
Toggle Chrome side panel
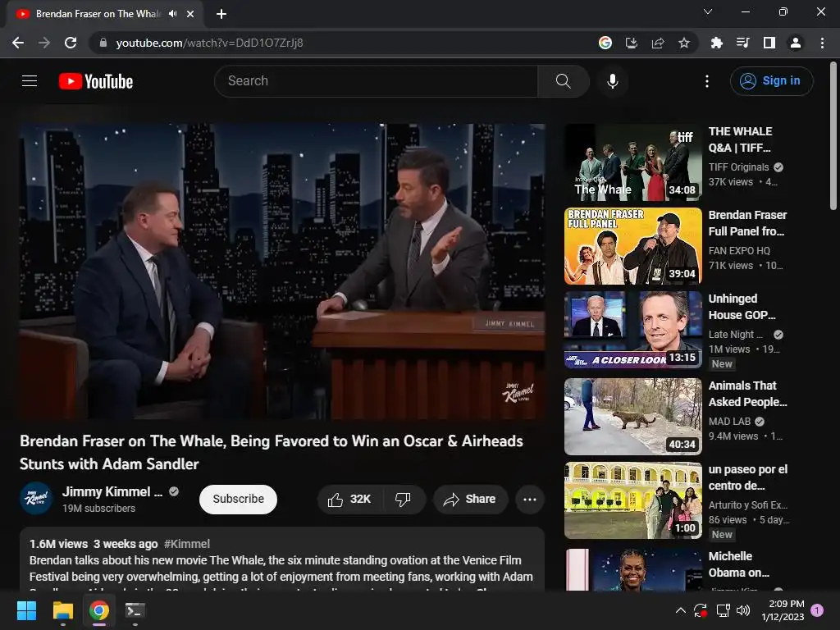pos(769,43)
